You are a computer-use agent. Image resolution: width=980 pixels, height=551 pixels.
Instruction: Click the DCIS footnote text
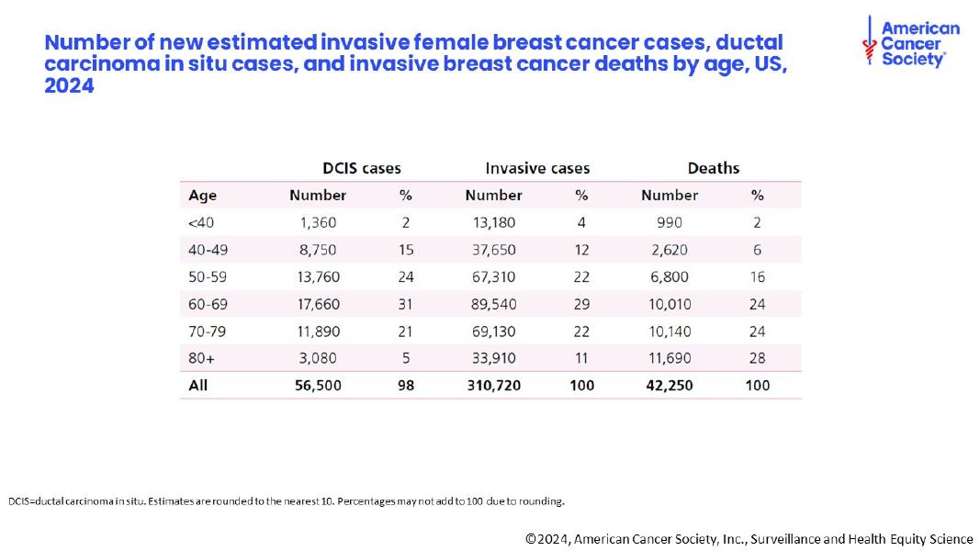click(287, 501)
